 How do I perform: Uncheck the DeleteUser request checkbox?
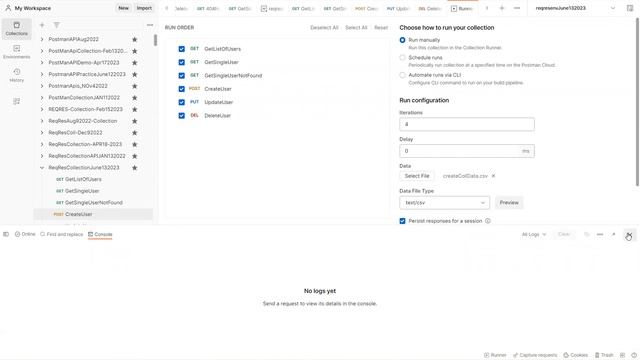tap(182, 116)
